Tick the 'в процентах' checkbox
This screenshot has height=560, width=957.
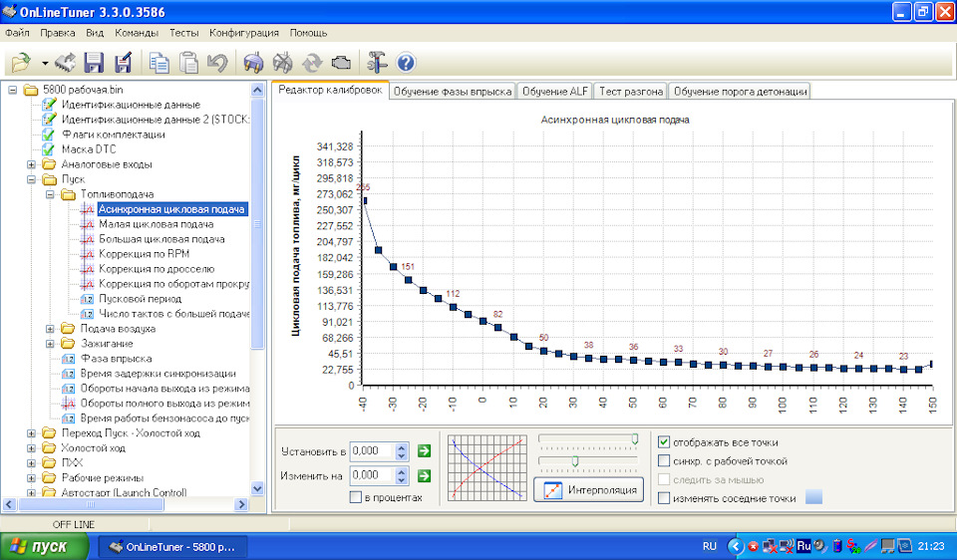(x=355, y=497)
